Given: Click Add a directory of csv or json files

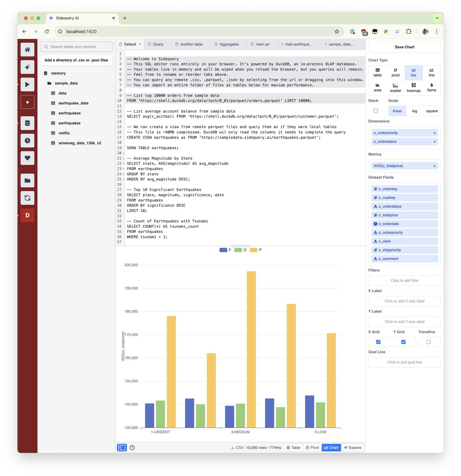Looking at the screenshot, I should (76, 60).
